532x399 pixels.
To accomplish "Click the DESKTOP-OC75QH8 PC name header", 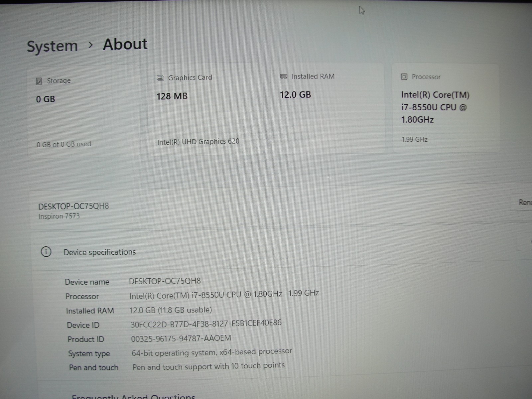I will coord(73,206).
